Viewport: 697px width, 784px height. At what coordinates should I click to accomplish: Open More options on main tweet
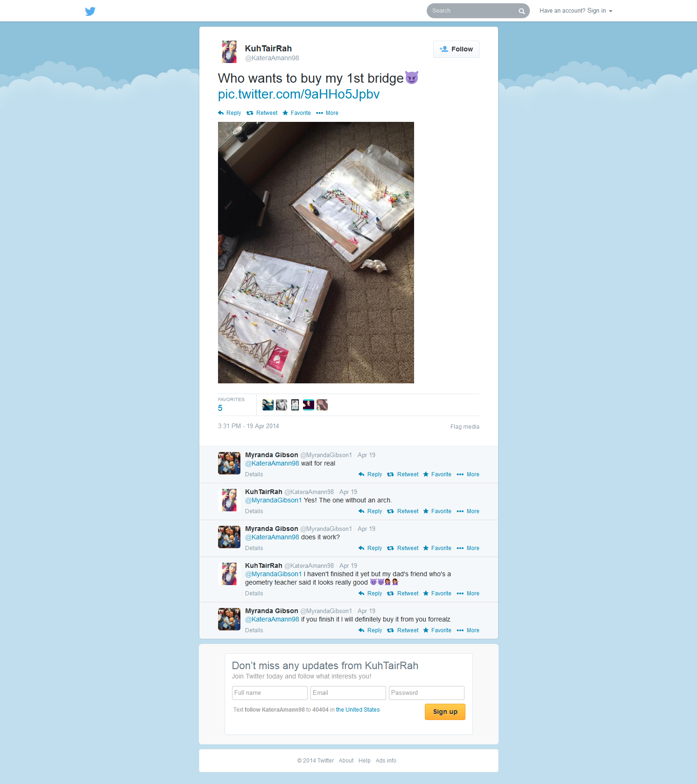327,113
